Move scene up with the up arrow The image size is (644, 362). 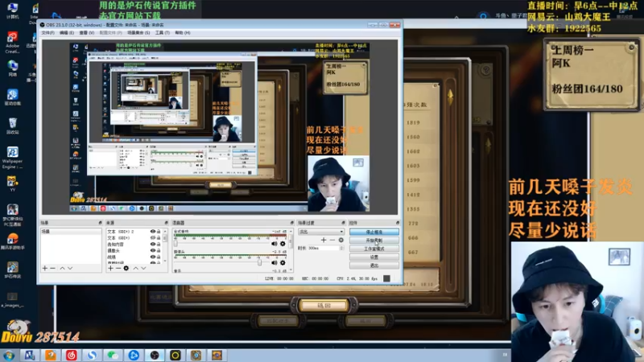(62, 268)
